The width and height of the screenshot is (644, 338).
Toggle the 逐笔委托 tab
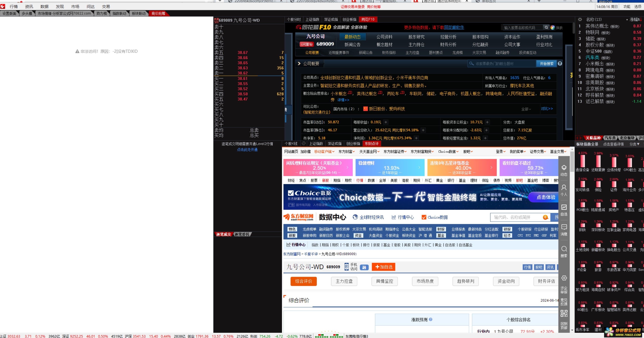[242, 234]
